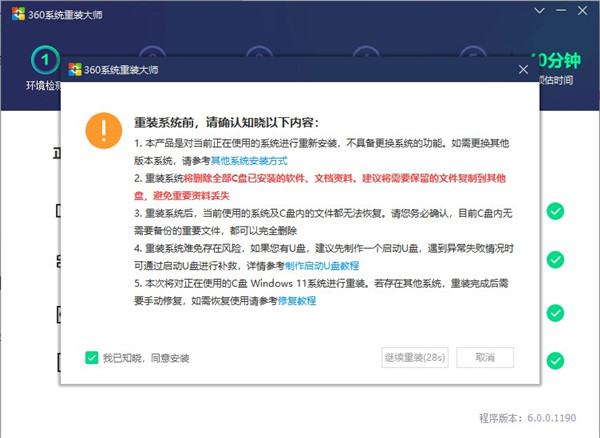The width and height of the screenshot is (600, 438).
Task: Toggle the 我已知晓，同意安装 checkbox
Action: pos(92,357)
